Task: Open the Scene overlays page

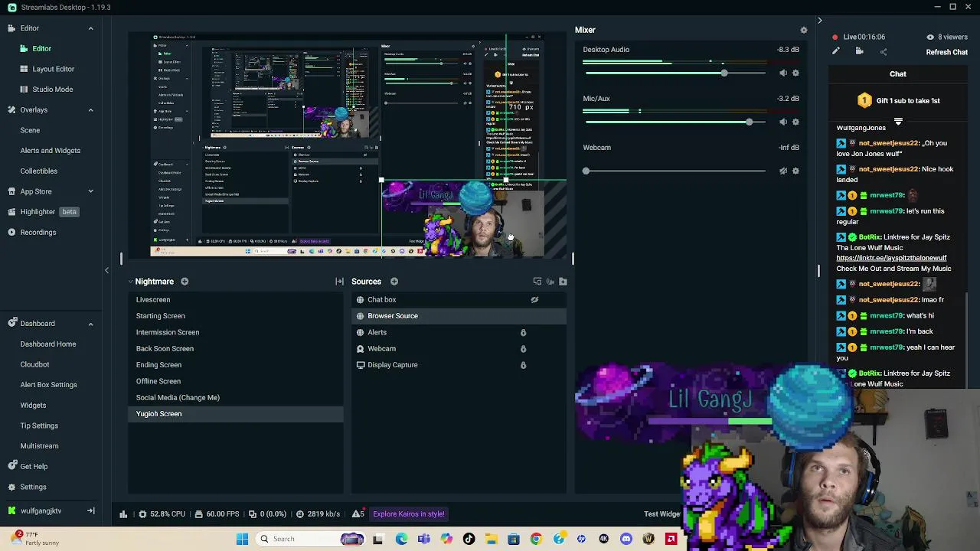Action: coord(30,130)
